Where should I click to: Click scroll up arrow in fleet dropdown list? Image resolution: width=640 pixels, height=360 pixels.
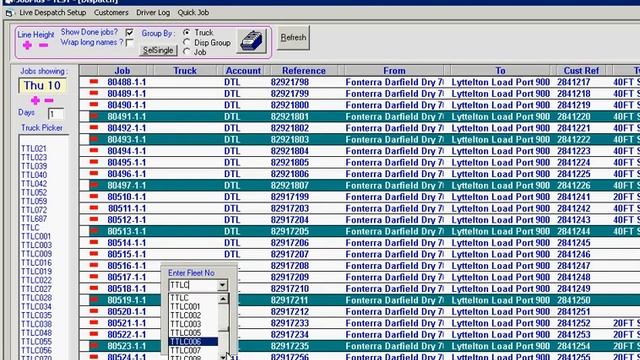coord(223,299)
